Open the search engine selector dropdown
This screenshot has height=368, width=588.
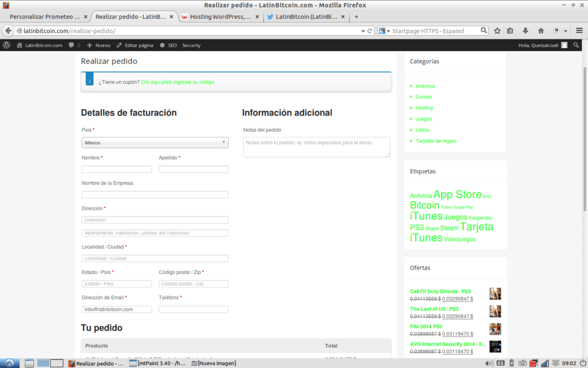coord(384,31)
